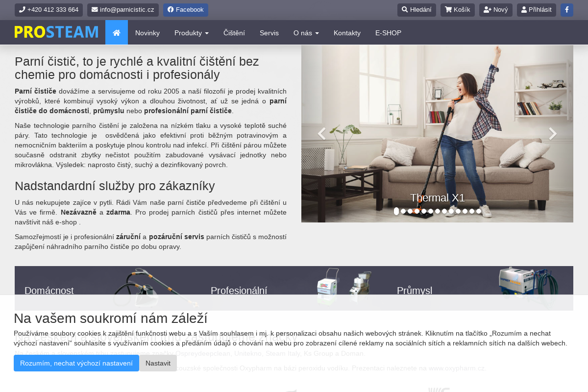Switch to the Novinky section
The height and width of the screenshot is (392, 588).
147,33
